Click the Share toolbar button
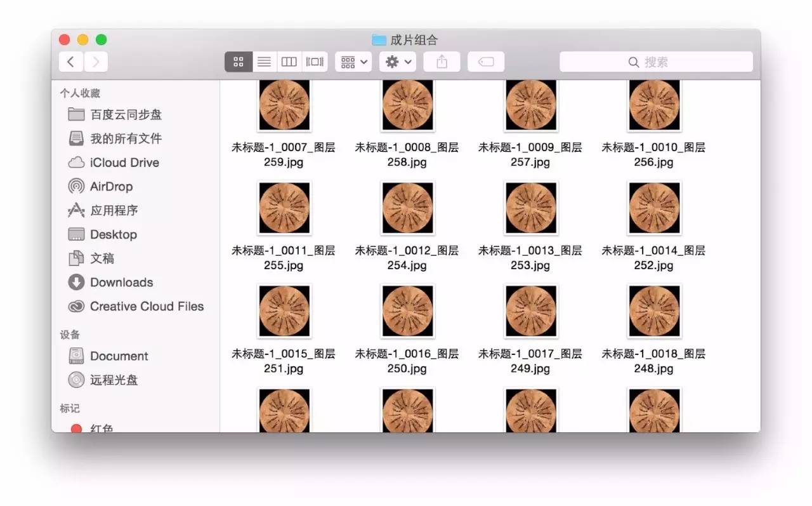812x506 pixels. point(442,62)
